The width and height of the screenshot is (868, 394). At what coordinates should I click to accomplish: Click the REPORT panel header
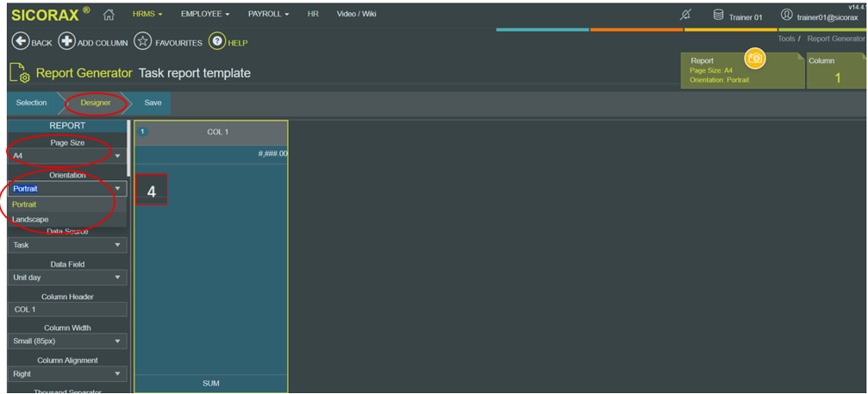67,126
